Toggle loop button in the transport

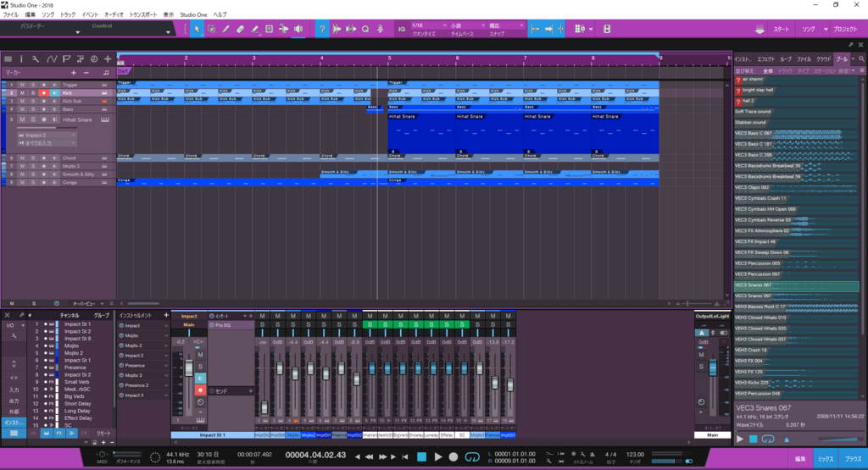(472, 456)
